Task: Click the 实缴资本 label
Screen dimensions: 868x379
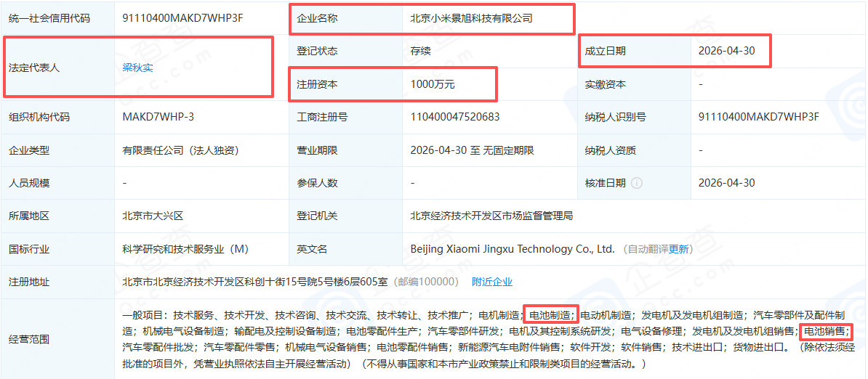Action: [x=605, y=84]
